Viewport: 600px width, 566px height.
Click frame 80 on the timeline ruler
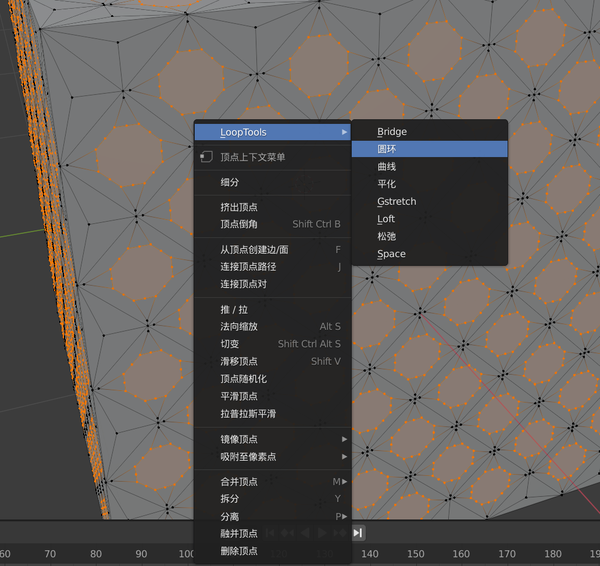click(x=96, y=554)
